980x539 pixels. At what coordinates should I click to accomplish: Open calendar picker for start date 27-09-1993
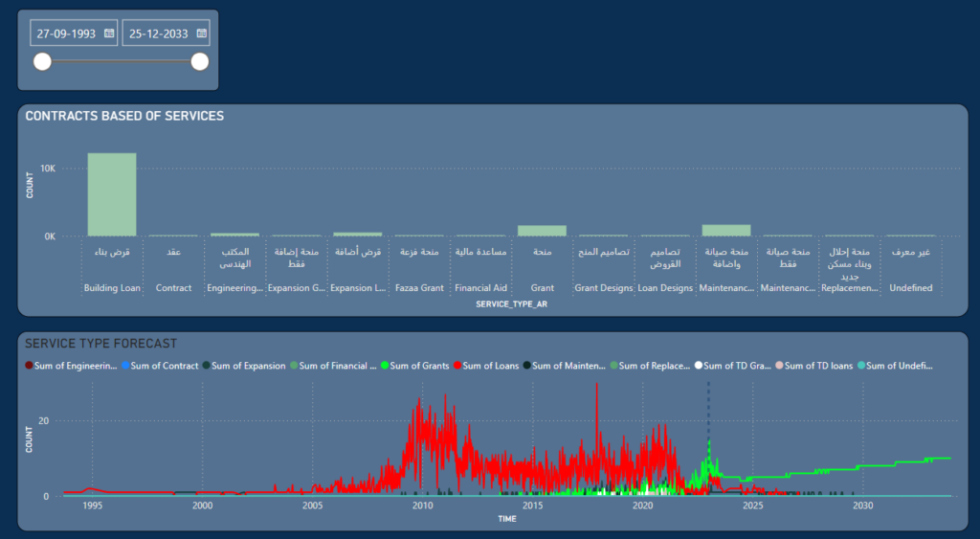click(x=109, y=33)
